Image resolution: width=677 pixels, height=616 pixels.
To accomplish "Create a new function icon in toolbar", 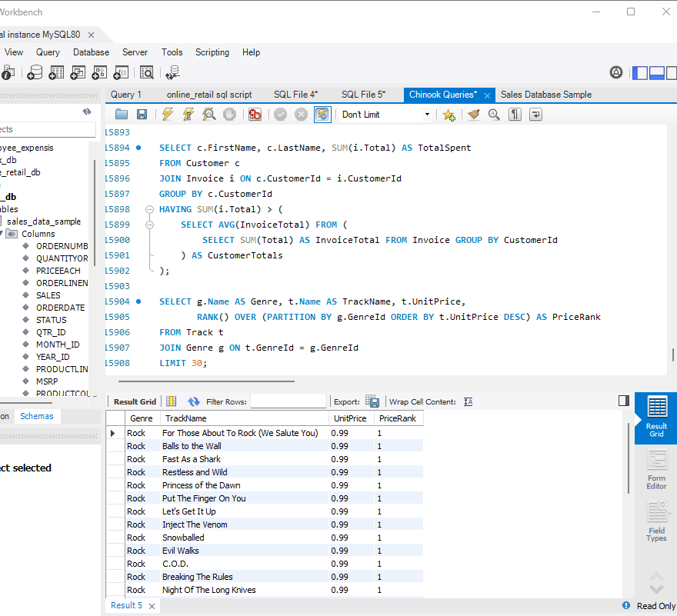I will [121, 72].
